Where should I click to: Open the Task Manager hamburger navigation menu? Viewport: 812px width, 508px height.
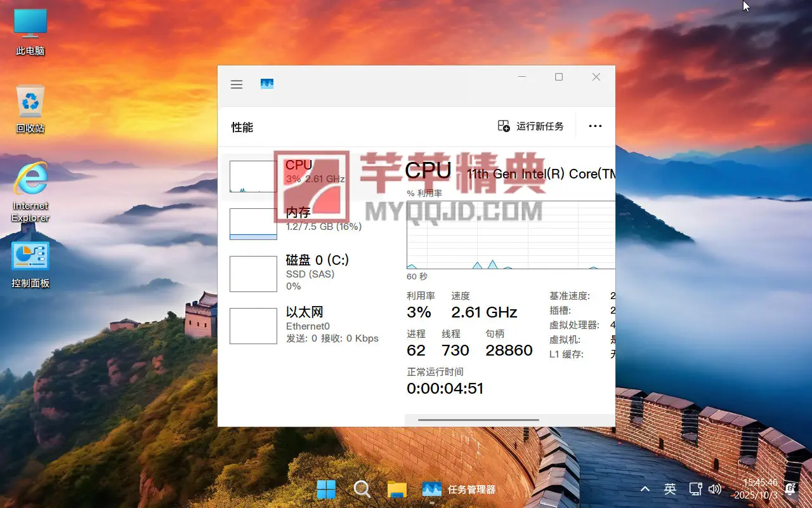pos(237,84)
